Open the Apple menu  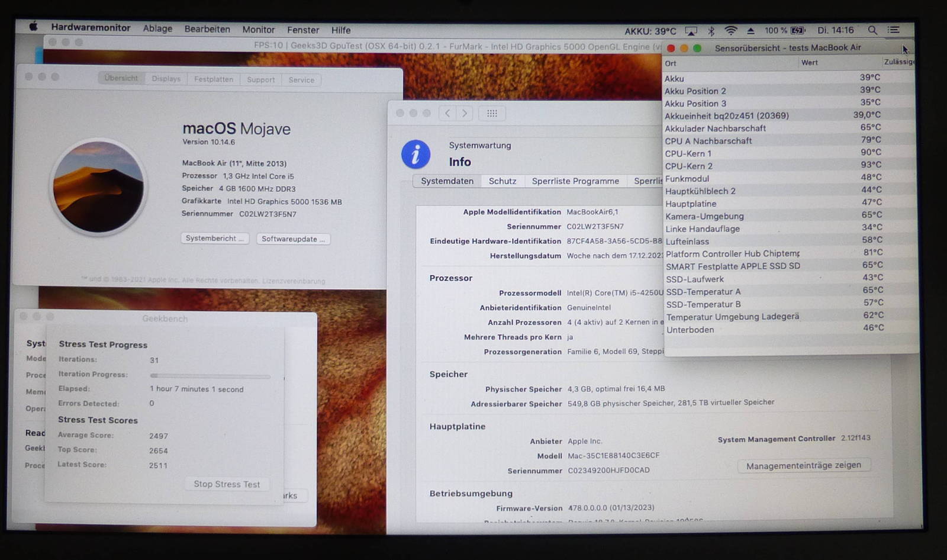point(34,27)
